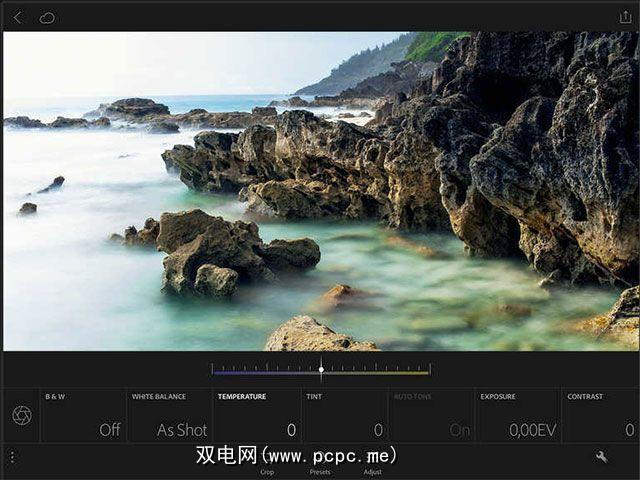Toggle the B&W Off setting
Viewport: 640px width, 480px height.
coord(83,415)
